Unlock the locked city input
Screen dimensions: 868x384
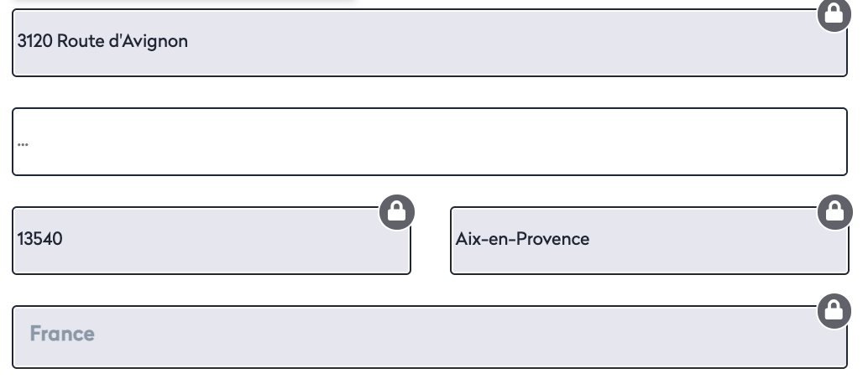coord(834,212)
